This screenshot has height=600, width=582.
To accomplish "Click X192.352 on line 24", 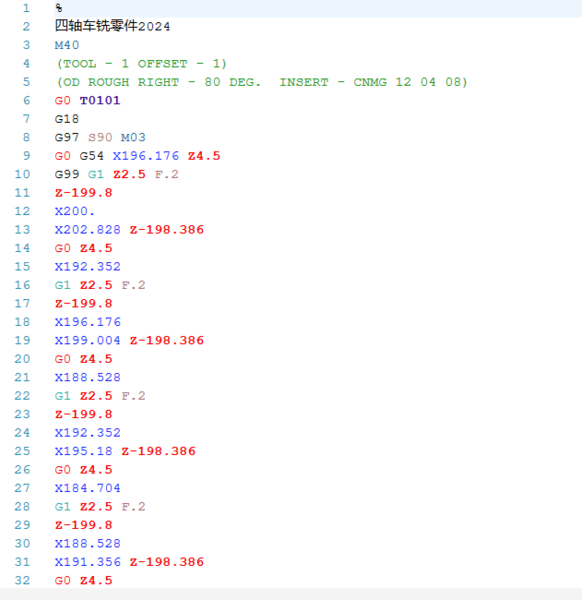I will pos(88,433).
